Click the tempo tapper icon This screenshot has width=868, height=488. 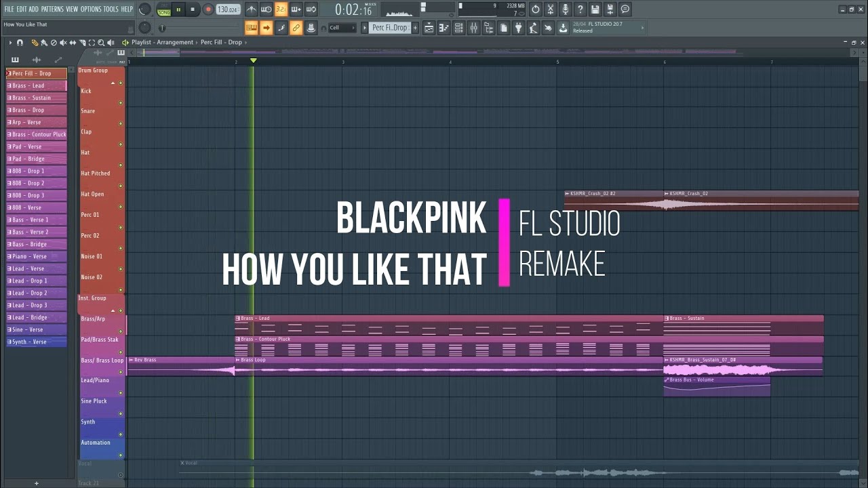click(534, 28)
